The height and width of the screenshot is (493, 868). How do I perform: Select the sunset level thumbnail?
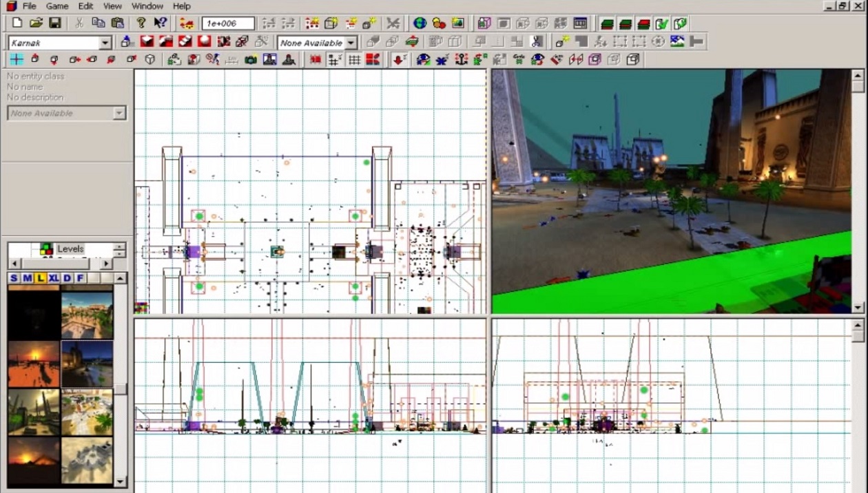34,364
